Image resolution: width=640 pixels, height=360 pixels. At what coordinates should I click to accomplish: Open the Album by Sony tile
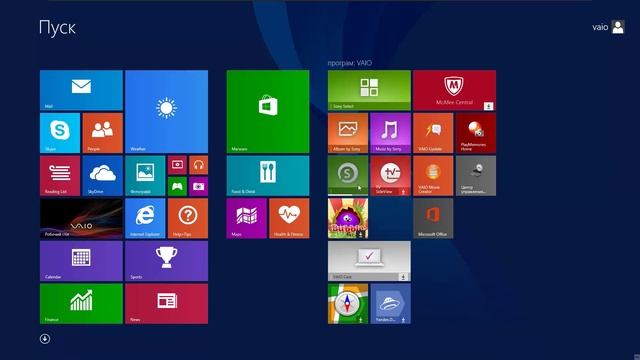point(348,133)
